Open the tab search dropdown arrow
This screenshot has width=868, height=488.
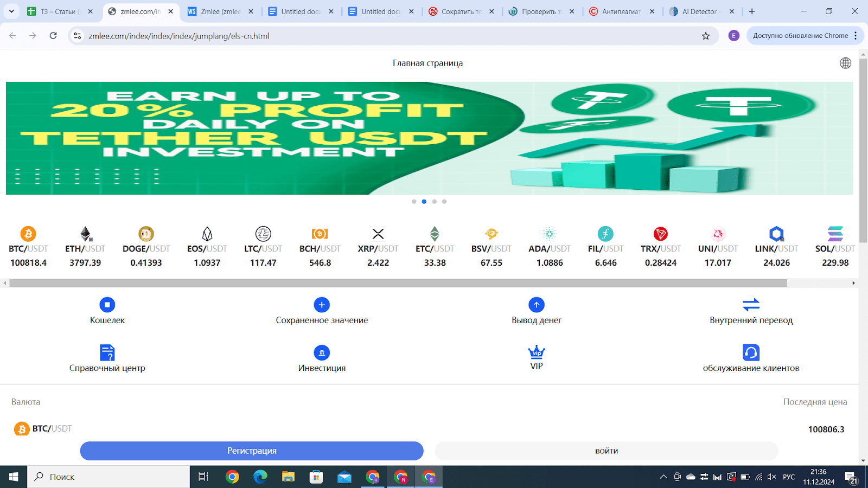[11, 11]
